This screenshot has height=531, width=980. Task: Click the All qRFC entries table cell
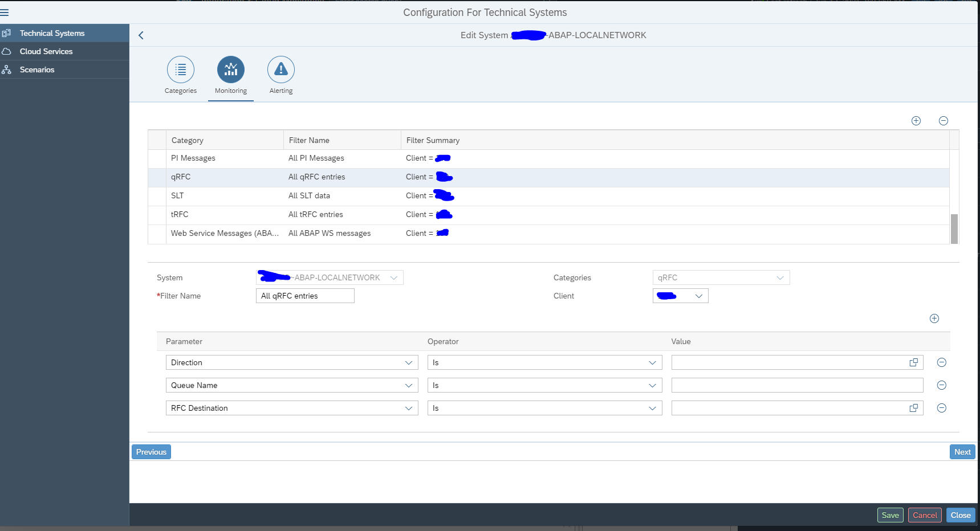click(317, 177)
